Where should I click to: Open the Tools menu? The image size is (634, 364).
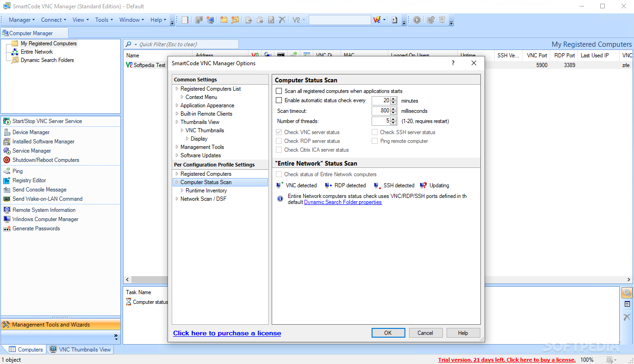(104, 20)
